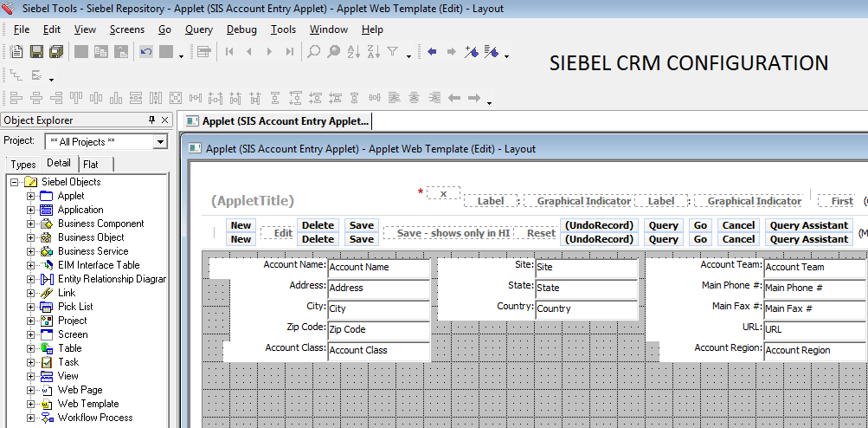
Task: Select the Entity Relationship Diagram item
Action: [x=112, y=279]
